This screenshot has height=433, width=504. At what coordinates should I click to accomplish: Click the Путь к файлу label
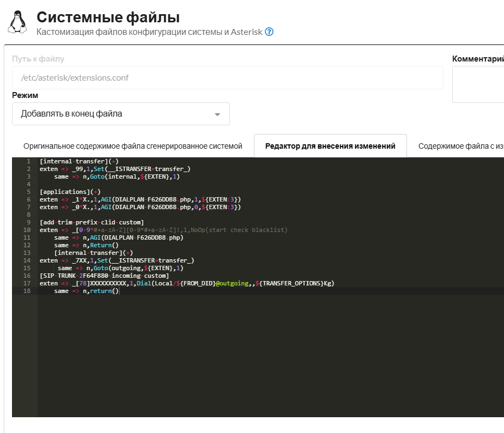click(x=38, y=59)
